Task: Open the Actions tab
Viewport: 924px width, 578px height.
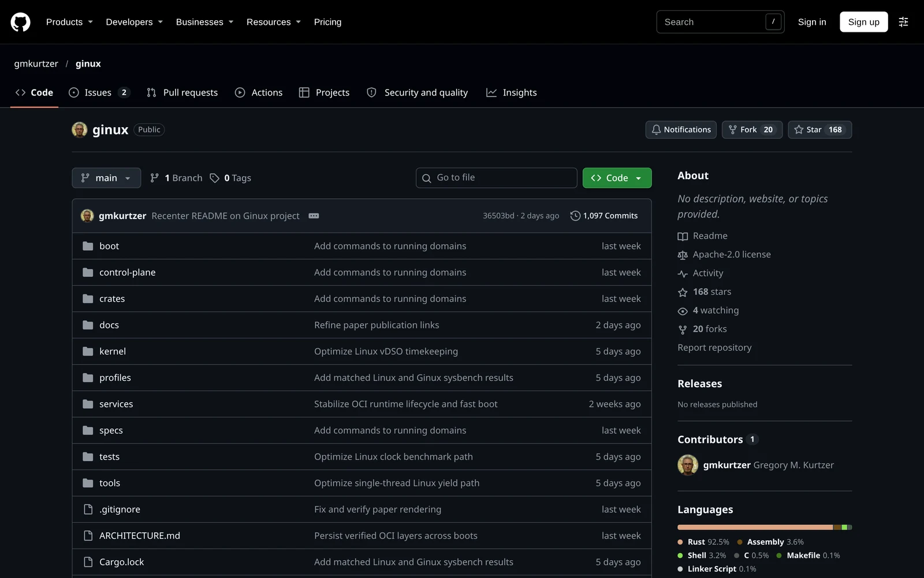Action: coord(259,92)
